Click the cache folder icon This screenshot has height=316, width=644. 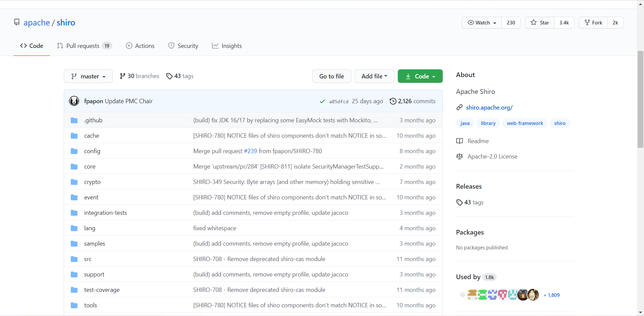pos(74,136)
